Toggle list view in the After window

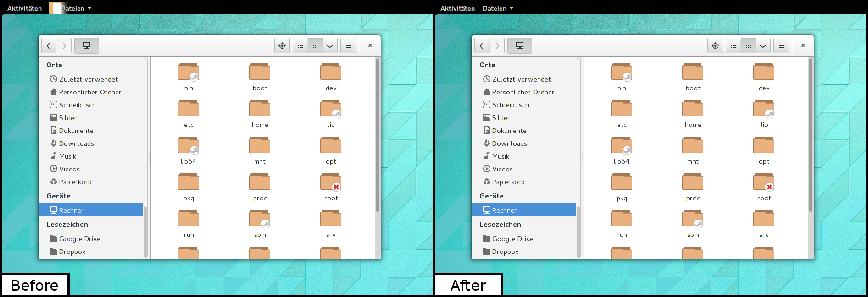pos(734,46)
